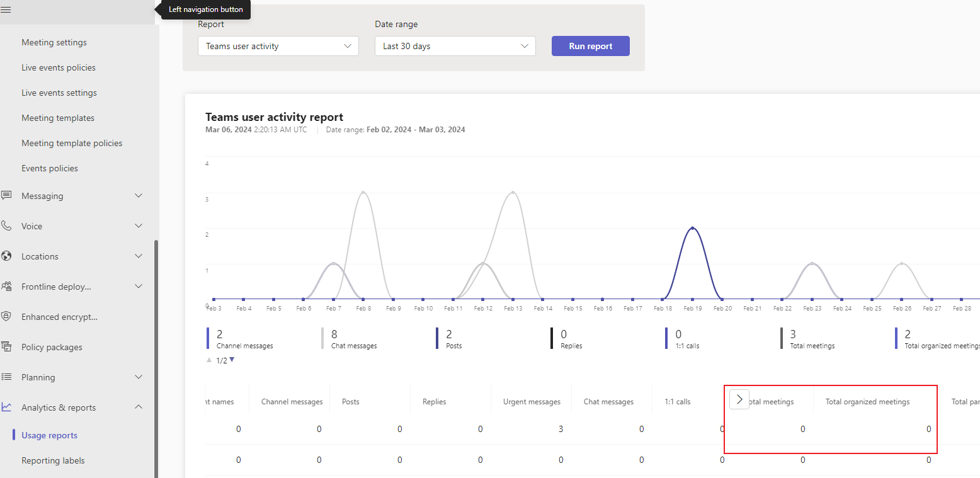Click the Frontline deployment people icon
The width and height of the screenshot is (980, 478).
click(x=6, y=287)
